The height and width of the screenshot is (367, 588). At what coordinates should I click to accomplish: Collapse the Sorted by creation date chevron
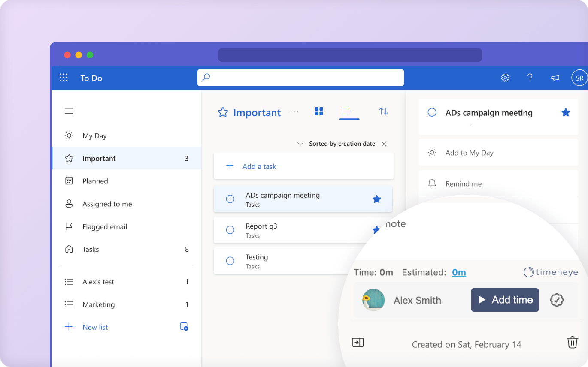300,144
